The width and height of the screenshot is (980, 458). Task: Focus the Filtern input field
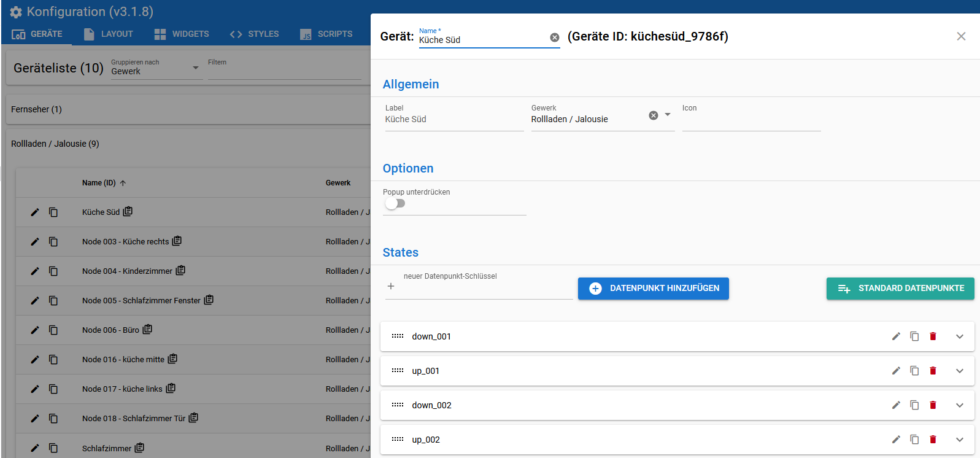coord(285,70)
